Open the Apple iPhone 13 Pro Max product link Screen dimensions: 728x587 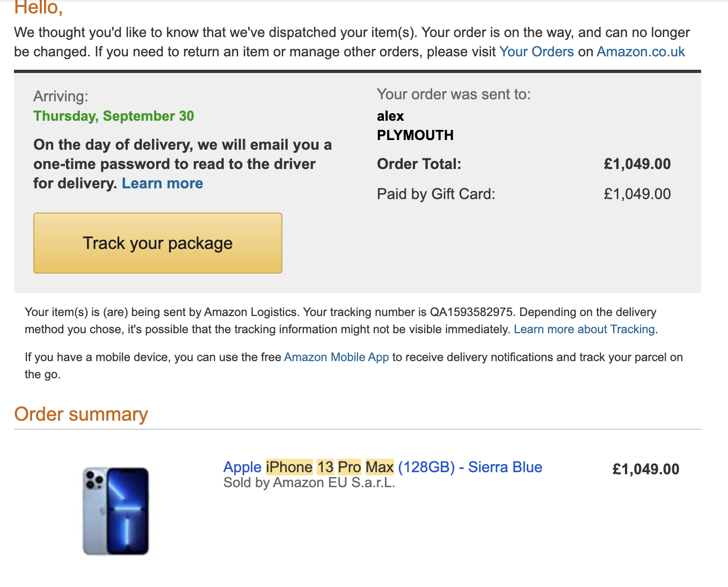click(x=382, y=467)
